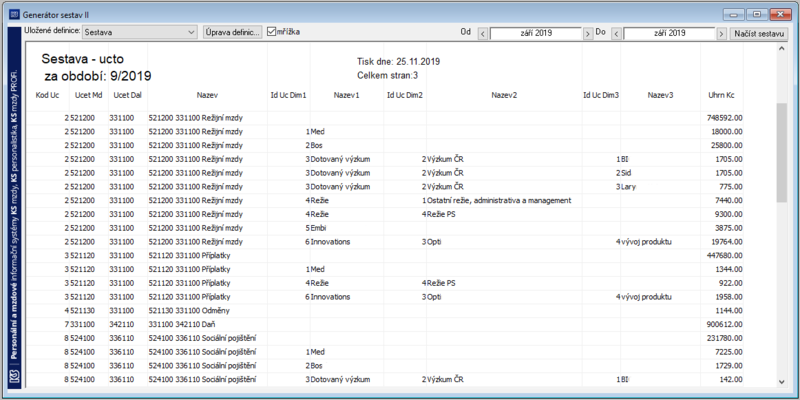Image resolution: width=800 pixels, height=400 pixels.
Task: Go to next month in Od field
Action: point(588,33)
